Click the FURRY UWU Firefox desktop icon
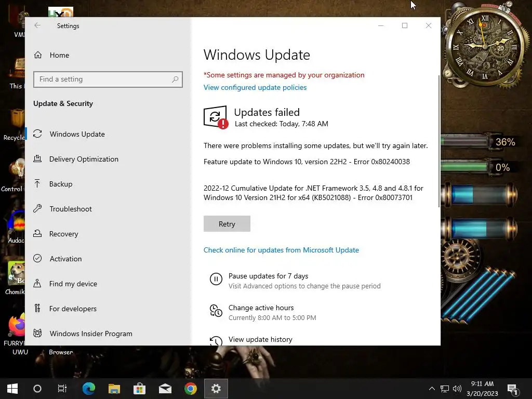The width and height of the screenshot is (532, 399). (16, 334)
